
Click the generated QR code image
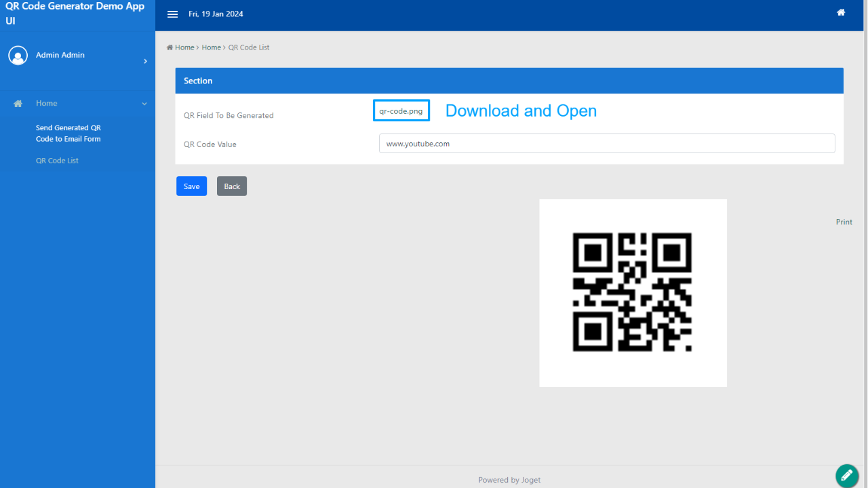pos(632,293)
